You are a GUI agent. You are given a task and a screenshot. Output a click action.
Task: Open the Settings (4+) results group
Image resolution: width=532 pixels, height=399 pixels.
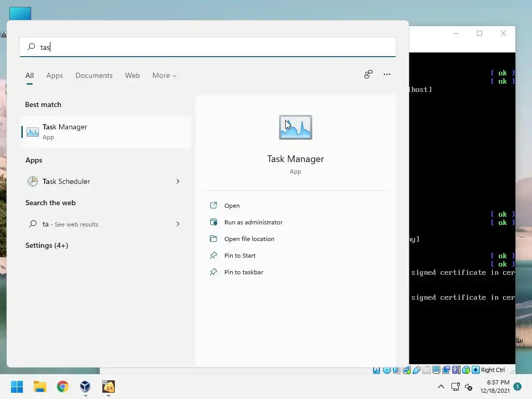tap(47, 245)
